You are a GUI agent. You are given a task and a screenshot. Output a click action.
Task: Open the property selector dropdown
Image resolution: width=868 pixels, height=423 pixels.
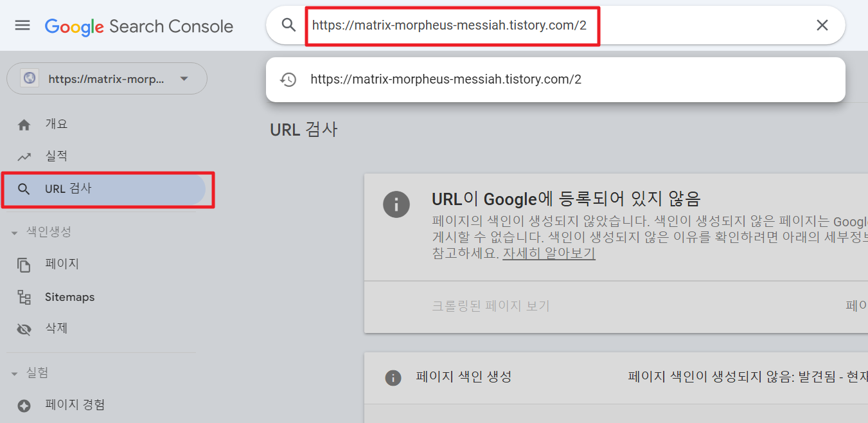tap(107, 79)
